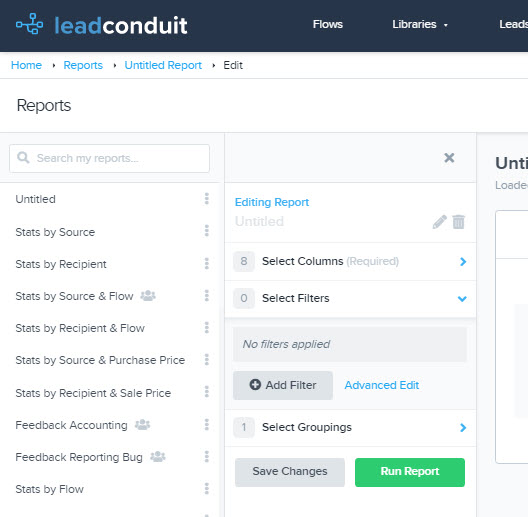Navigate to Home breadcrumb

tap(26, 65)
